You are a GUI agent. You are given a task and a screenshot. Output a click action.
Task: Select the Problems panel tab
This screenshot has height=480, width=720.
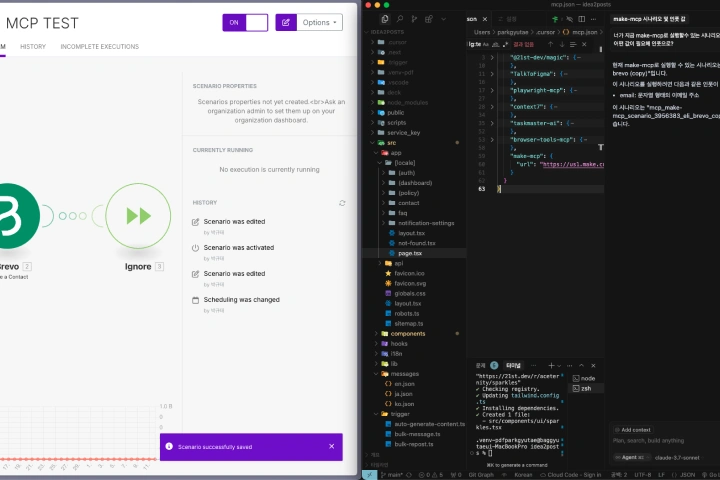tap(481, 366)
